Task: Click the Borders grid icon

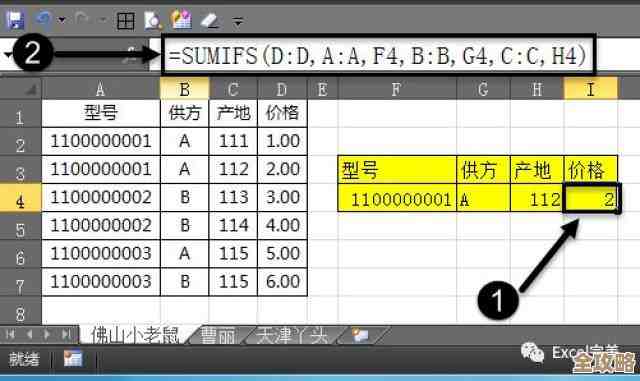Action: click(x=125, y=20)
